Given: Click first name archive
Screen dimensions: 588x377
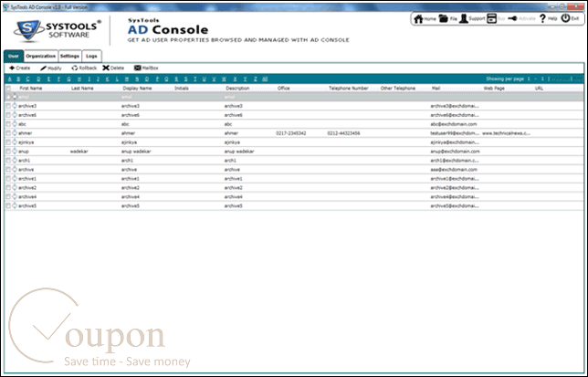Looking at the screenshot, I should pyautogui.click(x=26, y=170).
